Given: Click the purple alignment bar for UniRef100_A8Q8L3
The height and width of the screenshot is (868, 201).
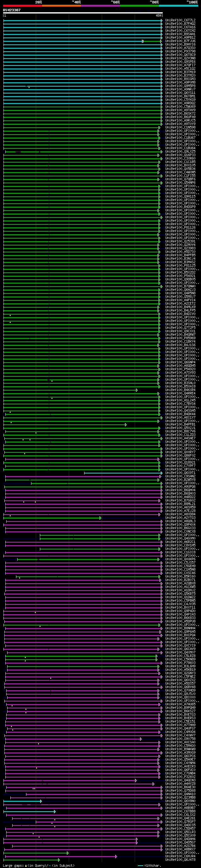Looking at the screenshot, I should tap(84, 521).
